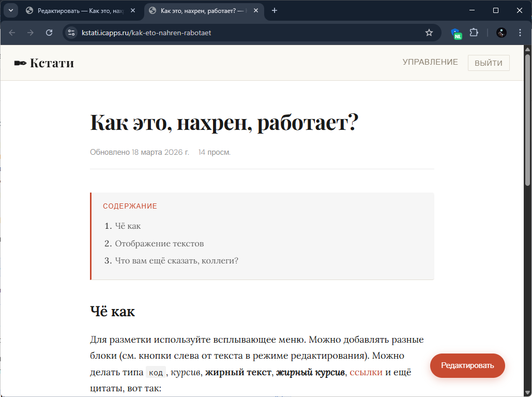Open the Chrome profile avatar
The width and height of the screenshot is (532, 397).
(x=501, y=33)
